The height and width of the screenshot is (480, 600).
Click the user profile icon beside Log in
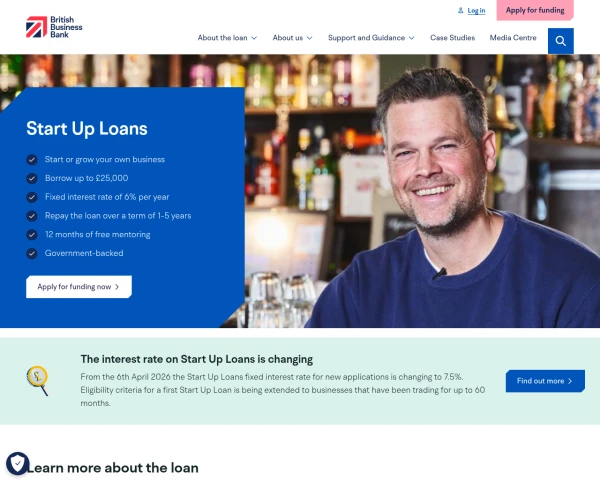point(460,10)
